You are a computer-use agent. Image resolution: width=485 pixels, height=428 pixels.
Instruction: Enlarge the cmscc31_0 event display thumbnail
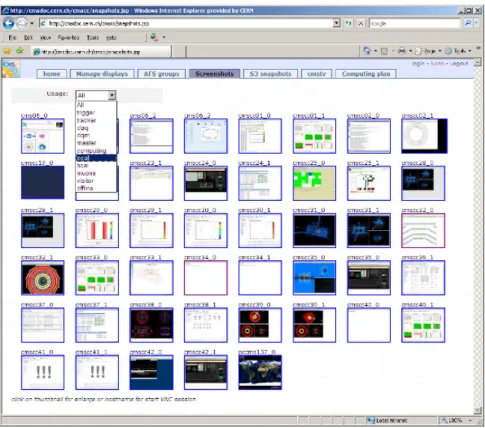(314, 231)
